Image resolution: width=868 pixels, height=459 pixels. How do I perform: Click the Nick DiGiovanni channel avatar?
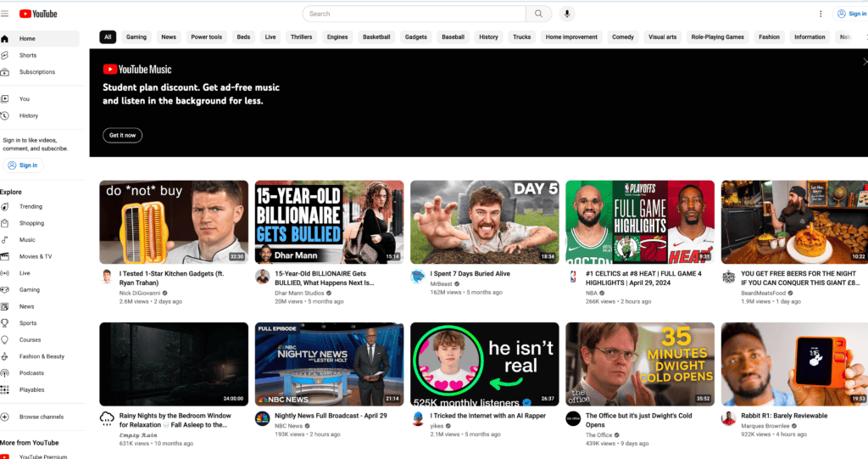(x=108, y=276)
